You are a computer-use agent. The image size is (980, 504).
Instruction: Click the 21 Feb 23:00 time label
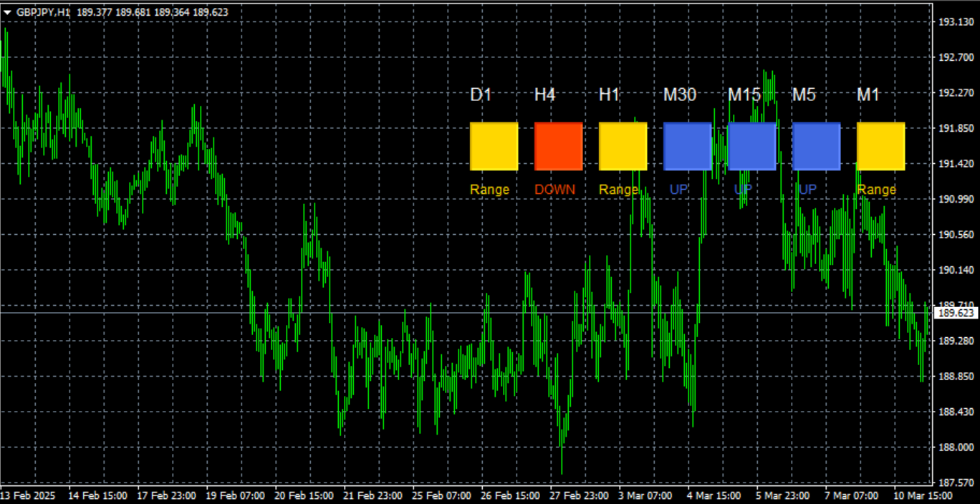373,495
